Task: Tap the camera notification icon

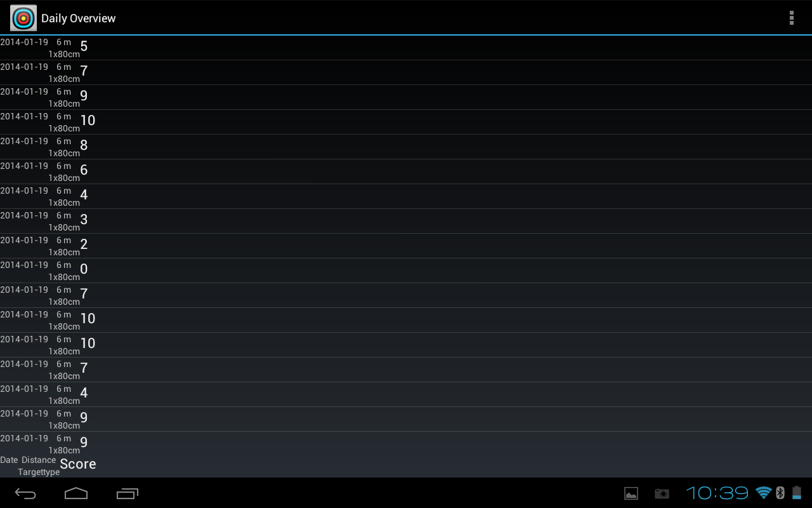Action: [662, 493]
